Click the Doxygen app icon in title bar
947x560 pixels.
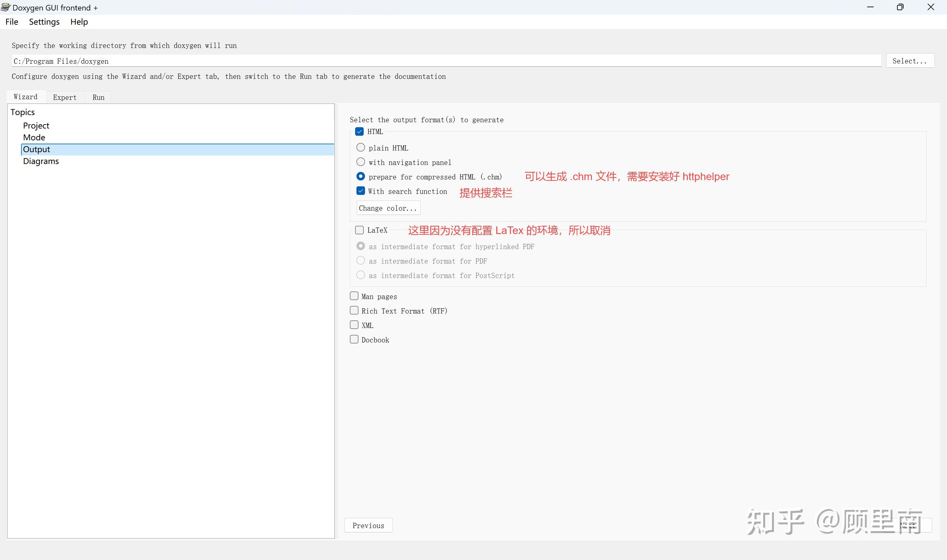click(x=6, y=7)
